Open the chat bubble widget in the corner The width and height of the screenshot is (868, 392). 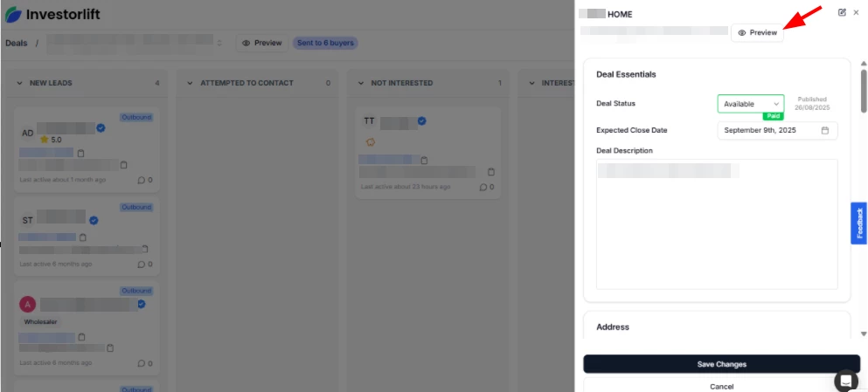point(846,381)
